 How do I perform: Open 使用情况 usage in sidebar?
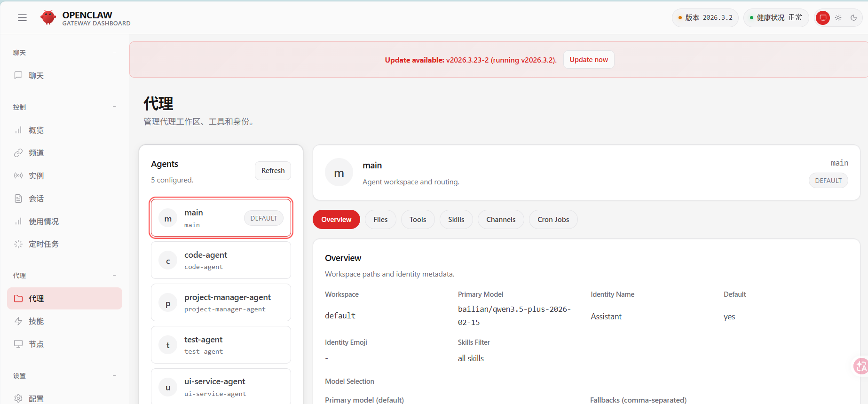click(64, 221)
